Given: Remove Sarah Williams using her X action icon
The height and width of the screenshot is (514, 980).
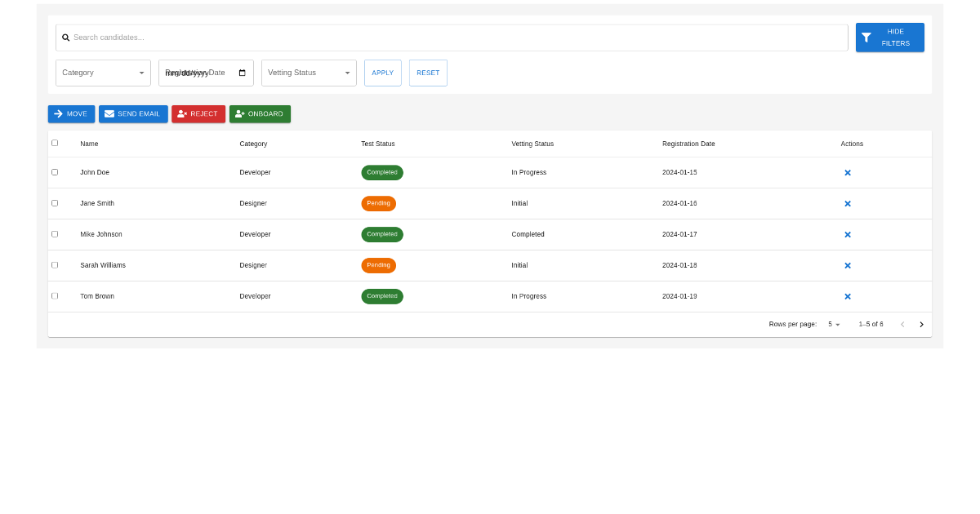Looking at the screenshot, I should coord(848,265).
